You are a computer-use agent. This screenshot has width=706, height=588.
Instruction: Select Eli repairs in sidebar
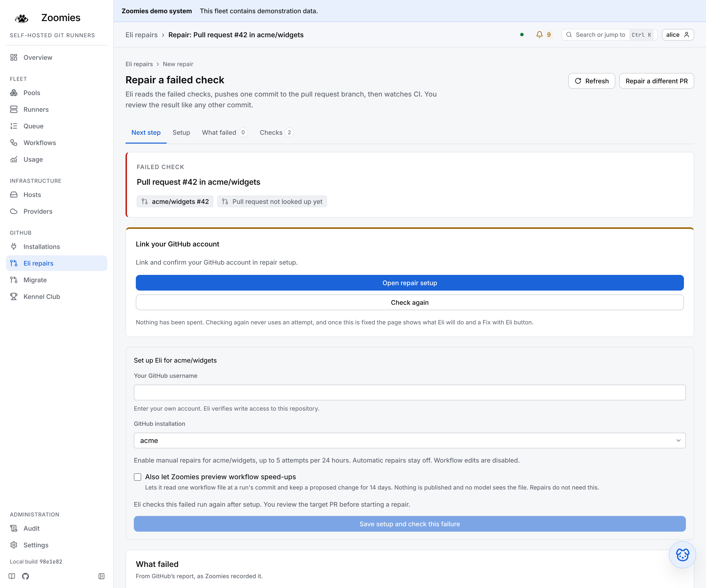pyautogui.click(x=56, y=263)
